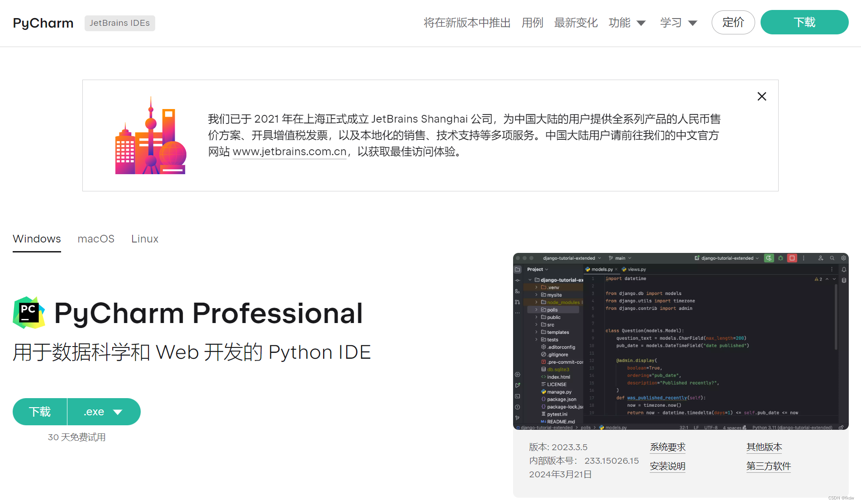
Task: Click the PyCharm Professional PC logo icon
Action: 29,313
